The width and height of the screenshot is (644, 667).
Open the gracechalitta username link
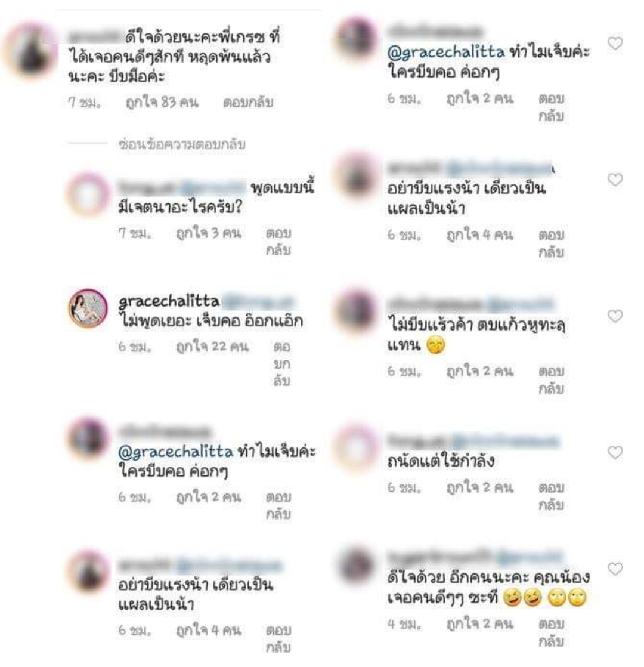tap(169, 301)
